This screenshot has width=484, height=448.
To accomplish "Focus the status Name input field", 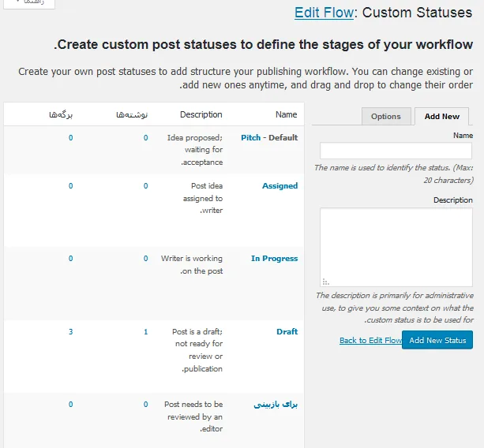I will pos(396,151).
